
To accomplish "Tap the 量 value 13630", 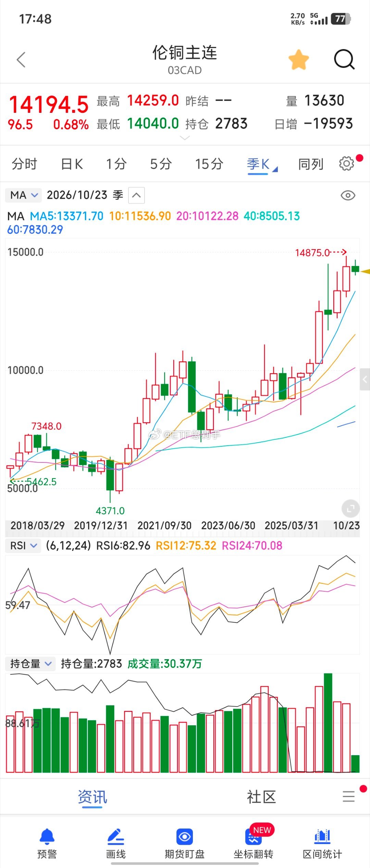I will point(324,101).
